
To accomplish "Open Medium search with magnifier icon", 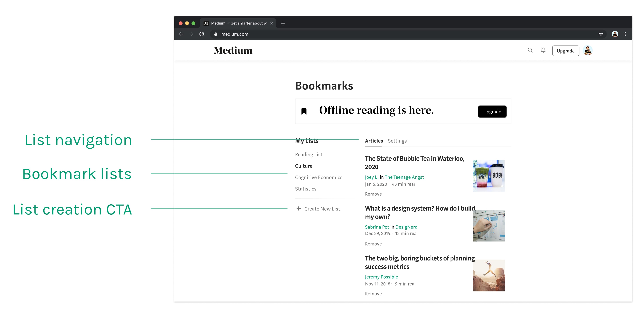I will [x=530, y=50].
